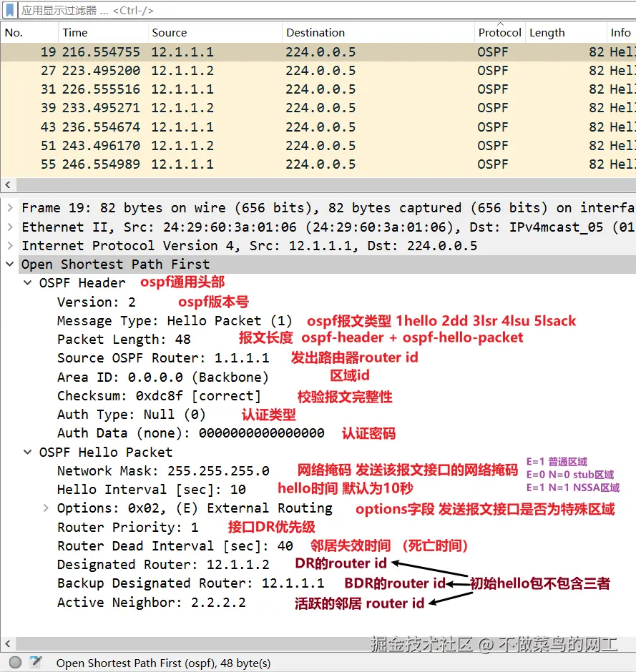Image resolution: width=636 pixels, height=672 pixels.
Task: Select packet 43 at time 236.554674
Action: click(318, 127)
